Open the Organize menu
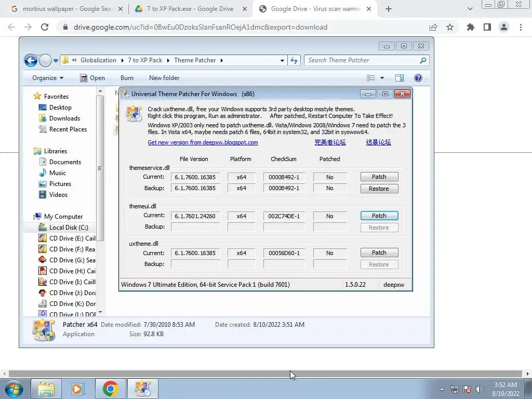This screenshot has width=532, height=399. click(47, 78)
